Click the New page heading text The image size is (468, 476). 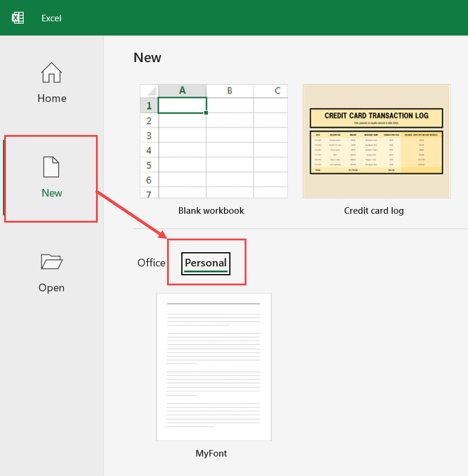click(x=148, y=57)
